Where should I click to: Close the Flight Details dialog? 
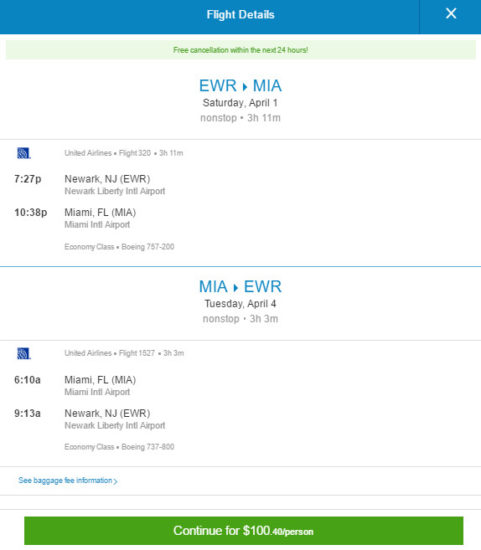click(x=451, y=14)
